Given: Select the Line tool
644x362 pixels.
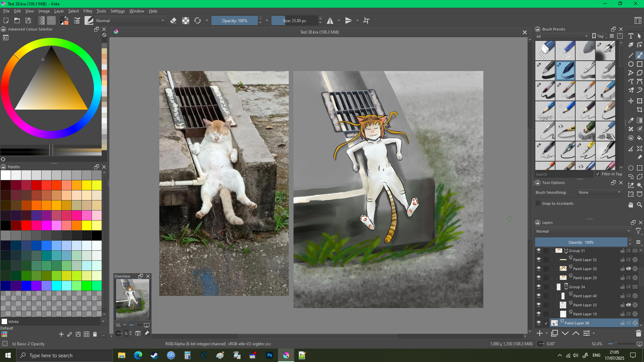Looking at the screenshot, I should click(631, 55).
